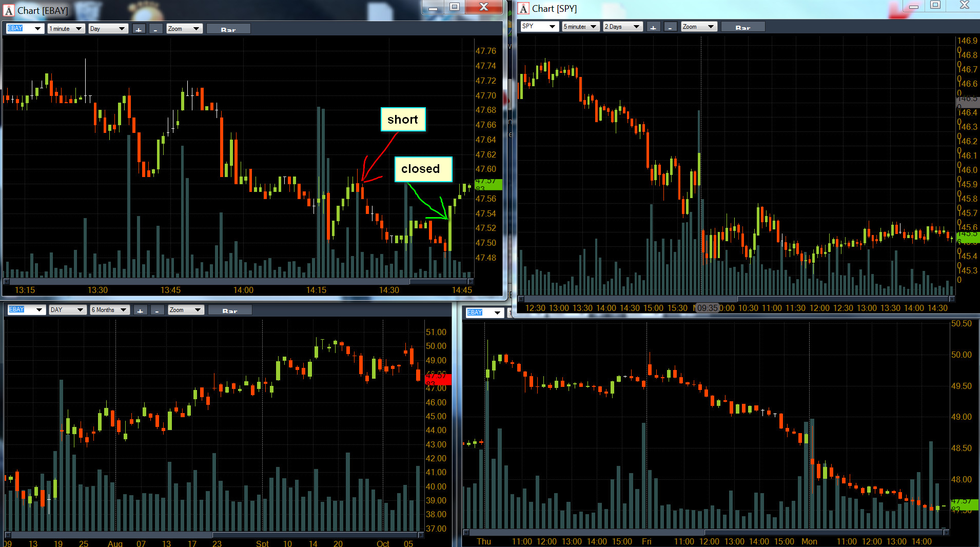Screen dimensions: 980x547
Task: Open the 6 Months range dropdown
Action: click(x=110, y=310)
